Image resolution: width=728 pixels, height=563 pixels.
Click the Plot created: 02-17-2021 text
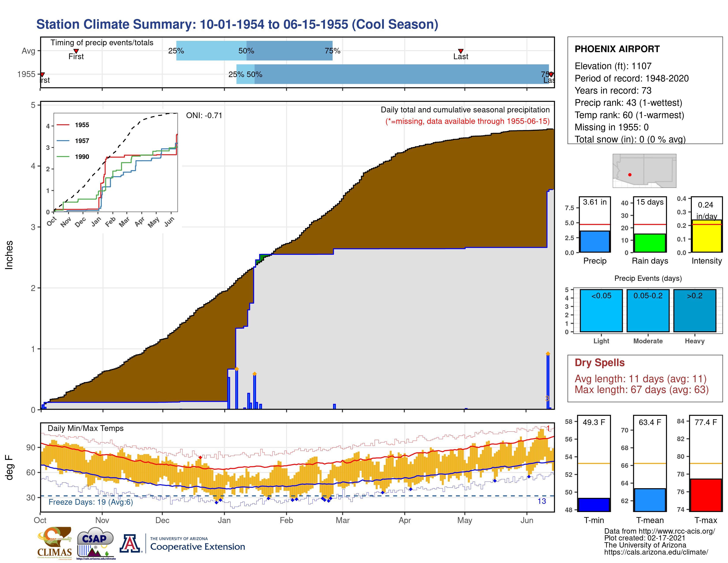pyautogui.click(x=645, y=538)
